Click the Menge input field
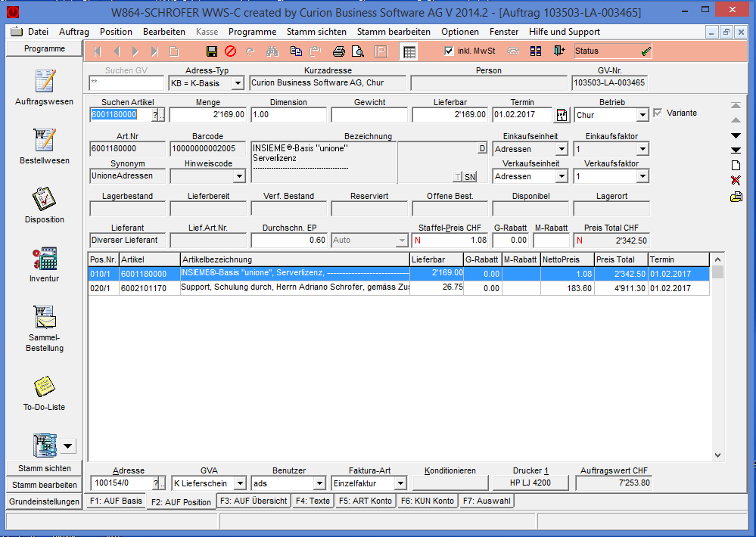Screen dimensions: 756x537 pos(209,115)
